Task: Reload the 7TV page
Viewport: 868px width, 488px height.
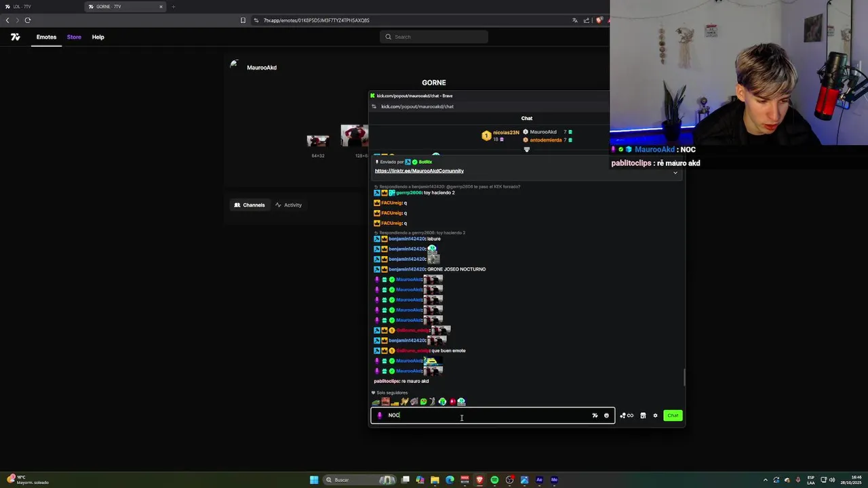Action: click(28, 20)
